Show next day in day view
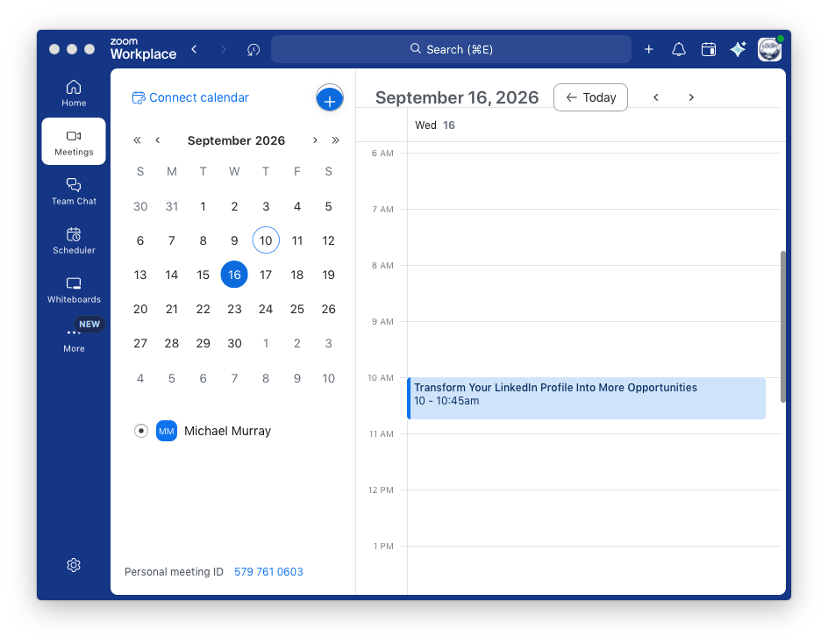828x644 pixels. pos(691,97)
